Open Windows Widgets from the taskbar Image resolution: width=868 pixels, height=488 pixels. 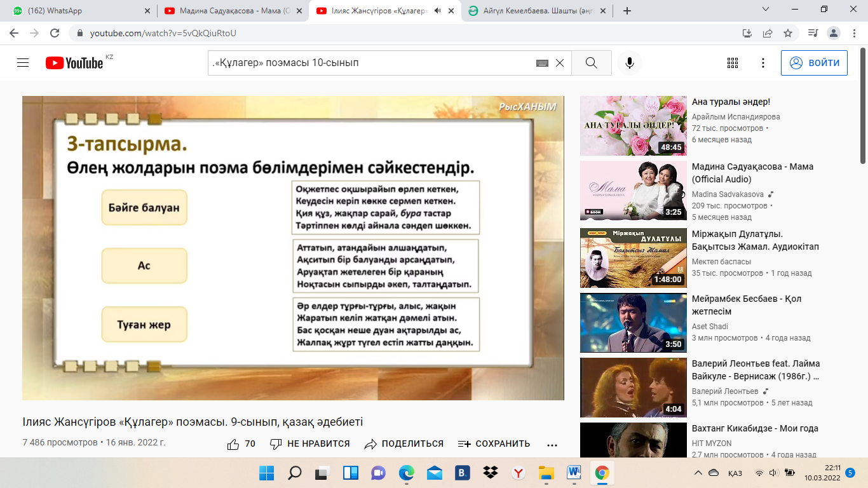pos(351,473)
